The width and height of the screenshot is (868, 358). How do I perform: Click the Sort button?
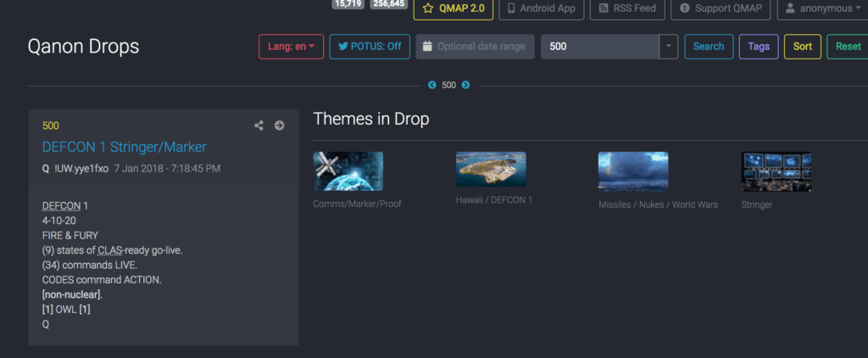802,47
